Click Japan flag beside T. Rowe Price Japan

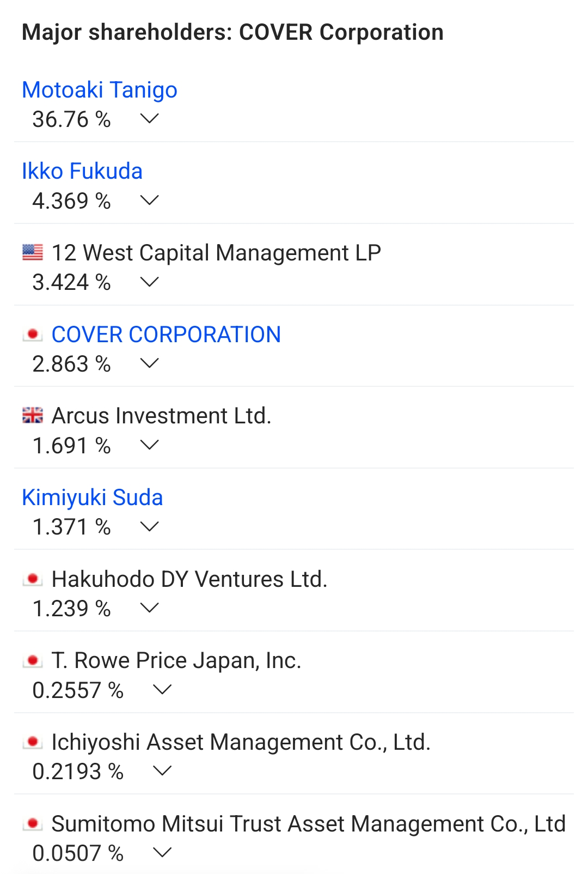[x=33, y=660]
